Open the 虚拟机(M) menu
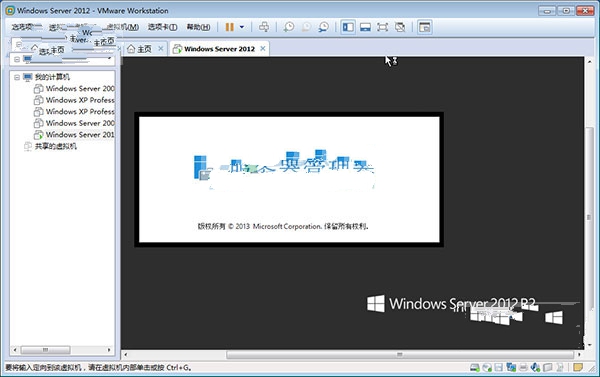Screen dimensions: 600x377 pyautogui.click(x=122, y=27)
